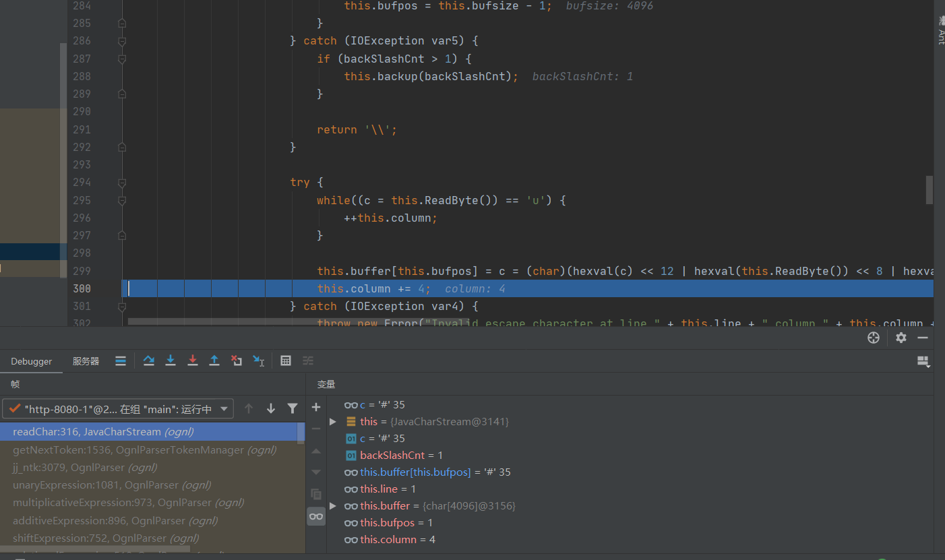Open the layout settings icon

(x=923, y=362)
